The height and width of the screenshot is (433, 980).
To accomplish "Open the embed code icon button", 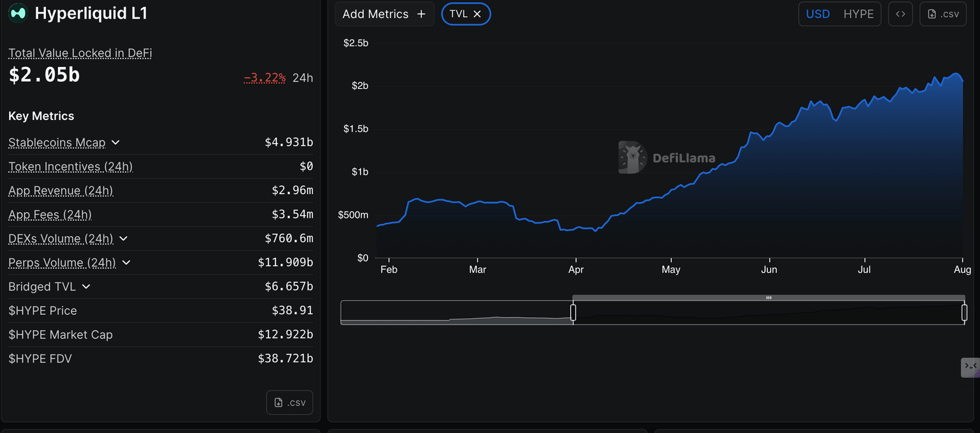I will tap(900, 14).
